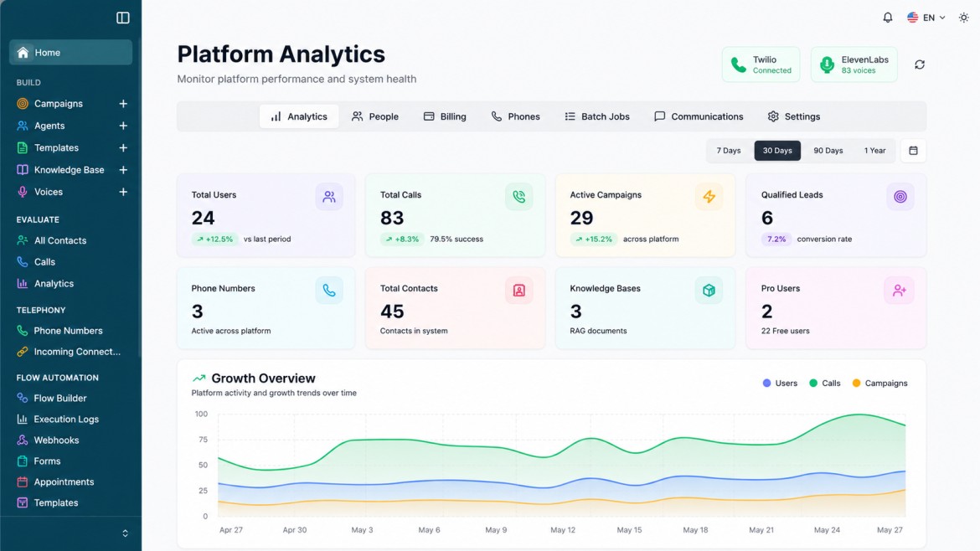Click the Total Contacts card icon
980x551 pixels.
point(518,291)
